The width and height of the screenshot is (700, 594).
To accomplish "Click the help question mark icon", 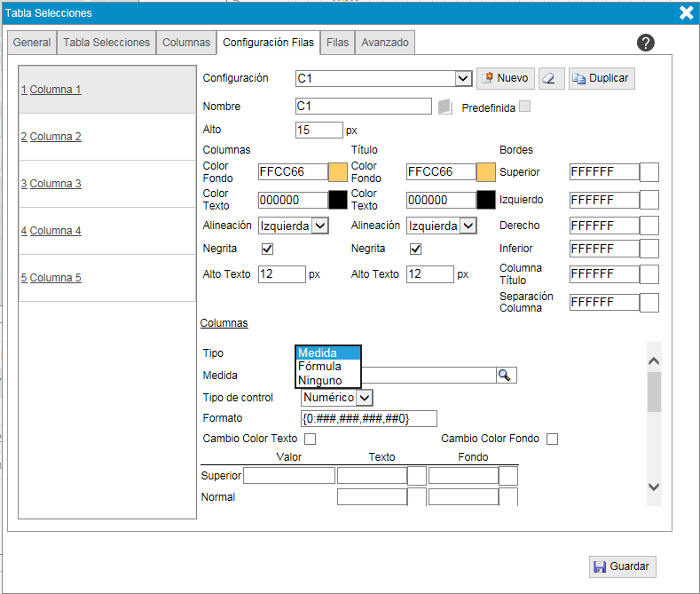I will 646,43.
